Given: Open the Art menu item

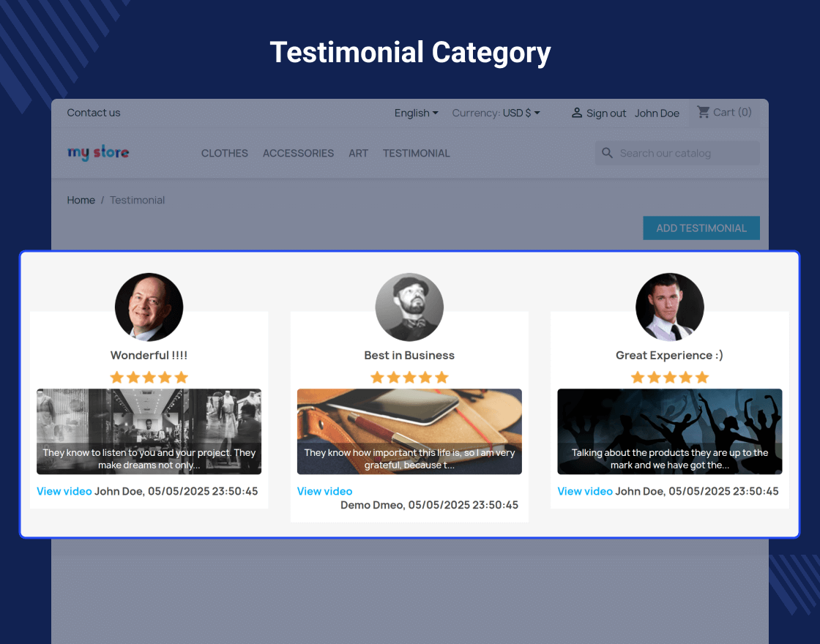Looking at the screenshot, I should (358, 153).
